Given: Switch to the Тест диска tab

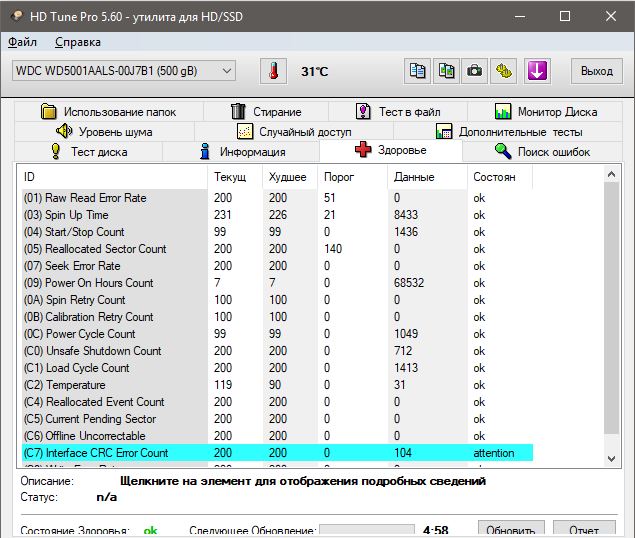Looking at the screenshot, I should tap(88, 152).
